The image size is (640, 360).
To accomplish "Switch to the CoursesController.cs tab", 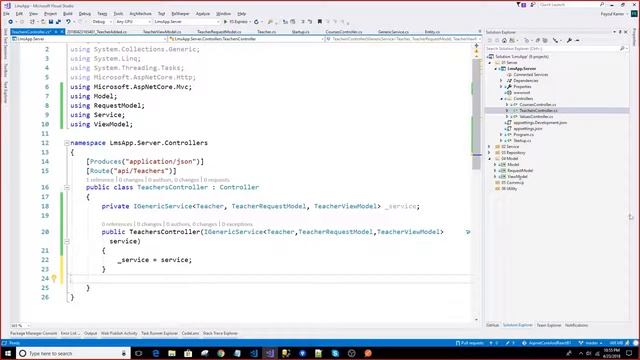I will click(344, 32).
